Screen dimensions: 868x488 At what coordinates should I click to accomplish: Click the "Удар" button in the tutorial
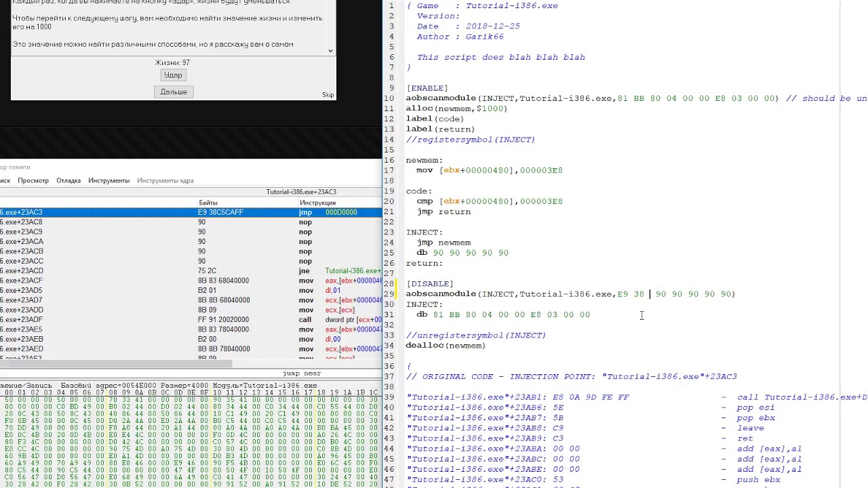pyautogui.click(x=173, y=75)
